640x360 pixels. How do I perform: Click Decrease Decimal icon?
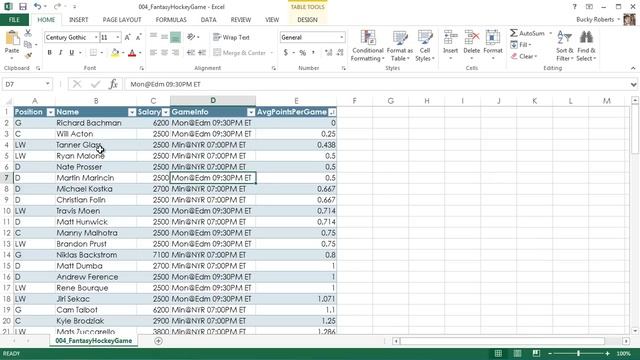340,53
